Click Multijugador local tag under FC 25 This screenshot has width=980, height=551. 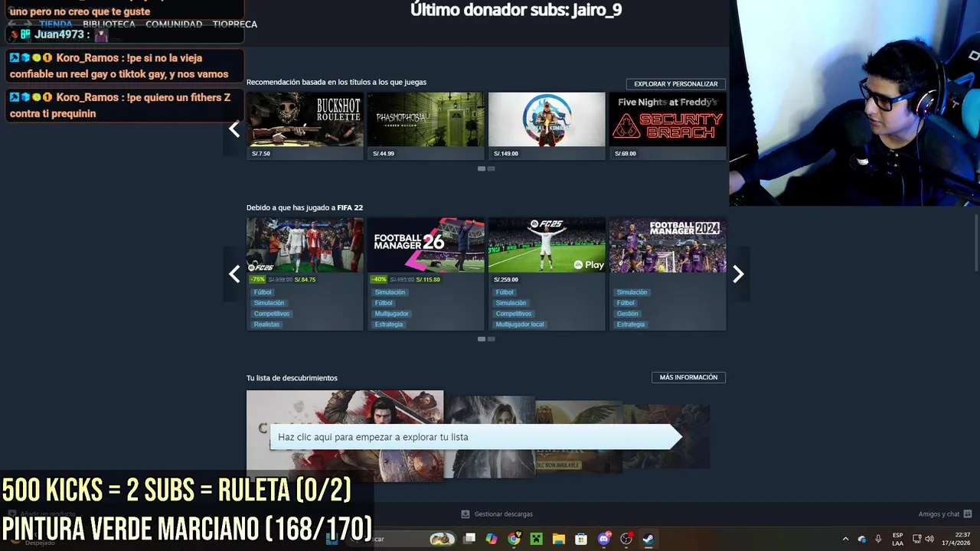(520, 324)
